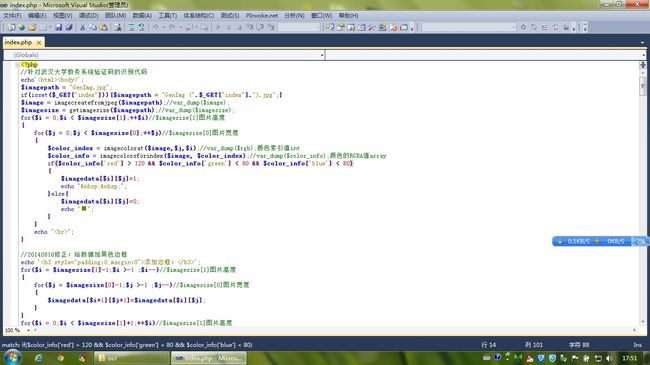650x365 pixels.
Task: Click the Save floppy disk icon
Action: click(x=58, y=27)
